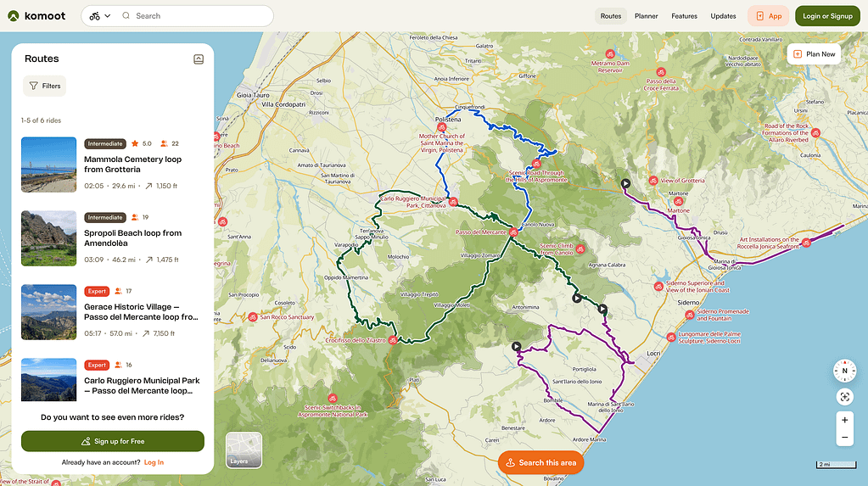The width and height of the screenshot is (868, 486).
Task: Click the compass north icon
Action: [x=844, y=371]
